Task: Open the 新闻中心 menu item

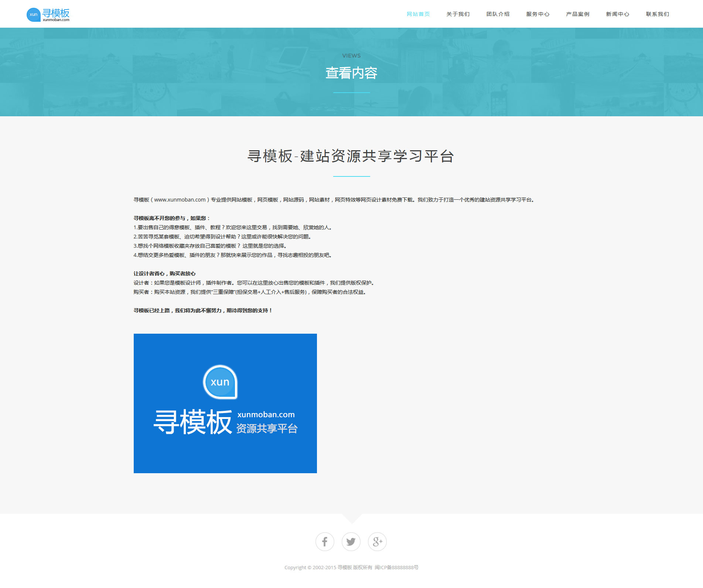Action: point(618,14)
